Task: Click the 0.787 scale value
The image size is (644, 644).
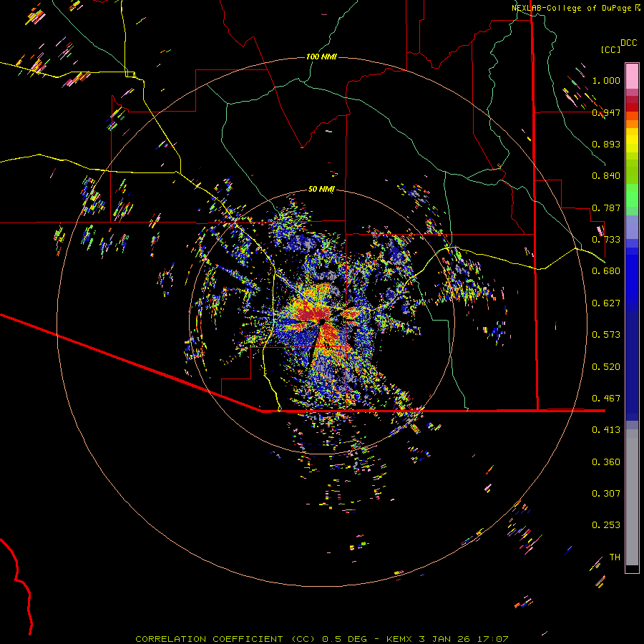Action: tap(606, 208)
